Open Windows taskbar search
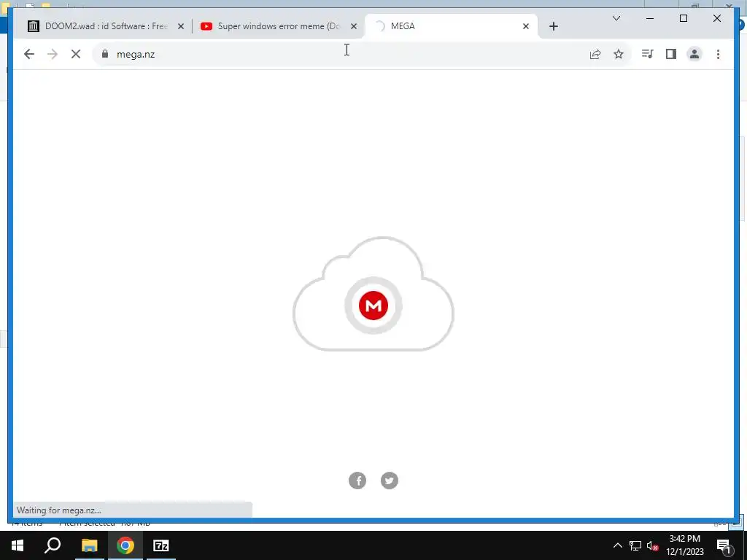Image resolution: width=747 pixels, height=560 pixels. pos(53,545)
